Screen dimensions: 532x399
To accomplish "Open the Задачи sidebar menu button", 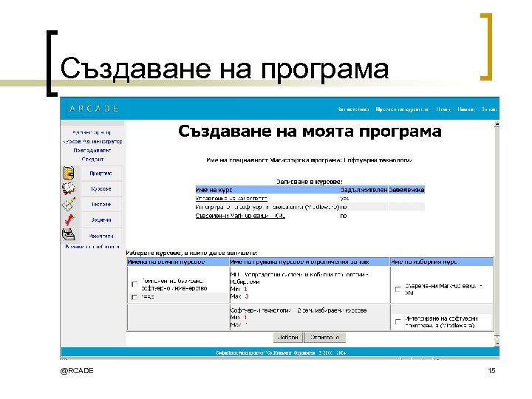I will point(101,220).
